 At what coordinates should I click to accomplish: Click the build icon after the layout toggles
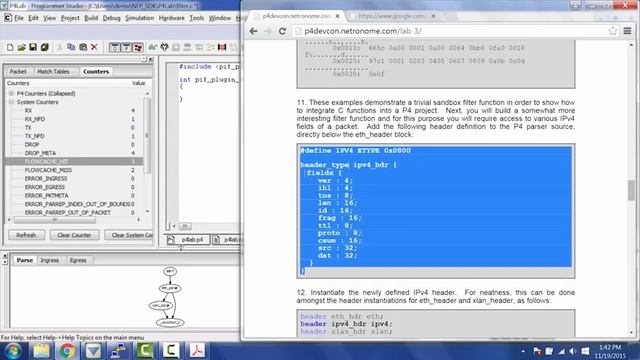[153, 47]
